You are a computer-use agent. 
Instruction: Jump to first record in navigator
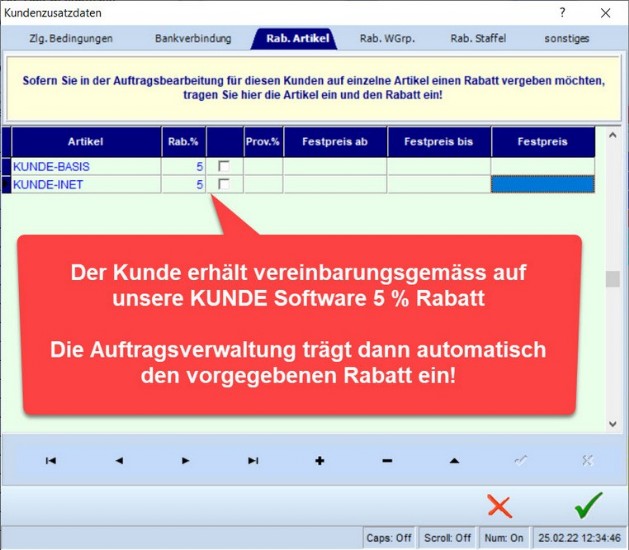[50, 460]
